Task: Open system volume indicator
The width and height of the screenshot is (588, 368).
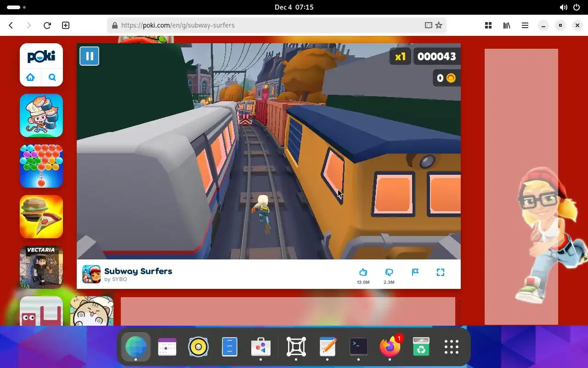Action: click(x=563, y=7)
